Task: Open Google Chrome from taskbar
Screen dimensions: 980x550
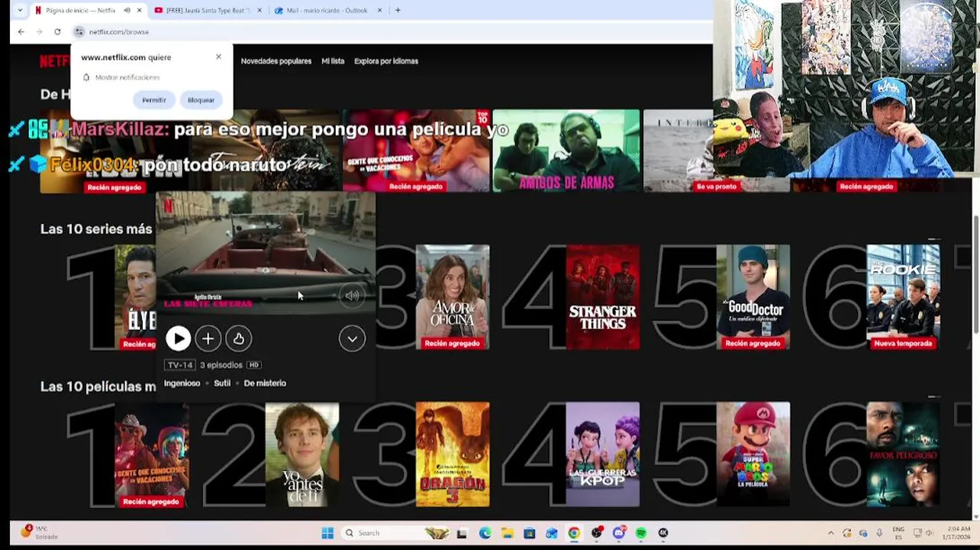Action: [x=574, y=533]
